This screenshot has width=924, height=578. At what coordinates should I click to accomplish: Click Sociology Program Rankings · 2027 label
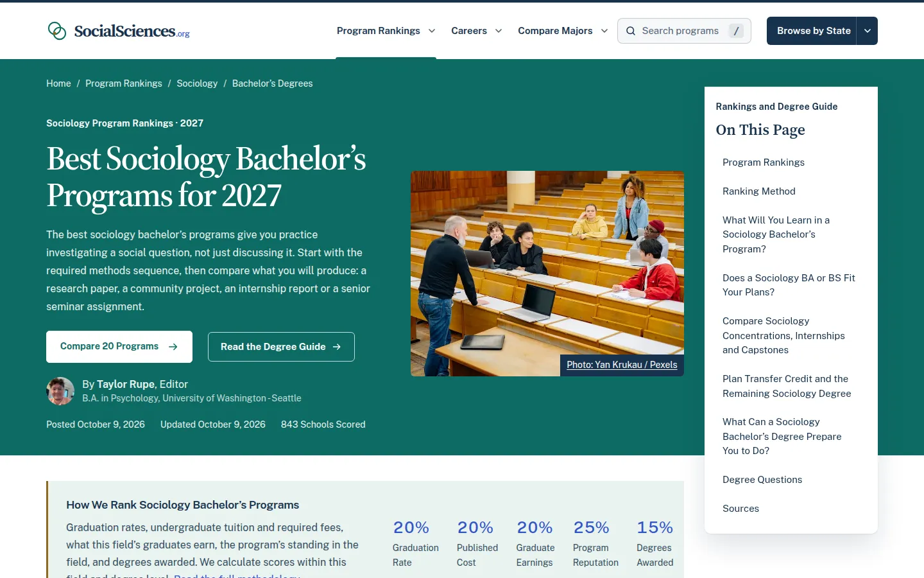click(x=124, y=123)
